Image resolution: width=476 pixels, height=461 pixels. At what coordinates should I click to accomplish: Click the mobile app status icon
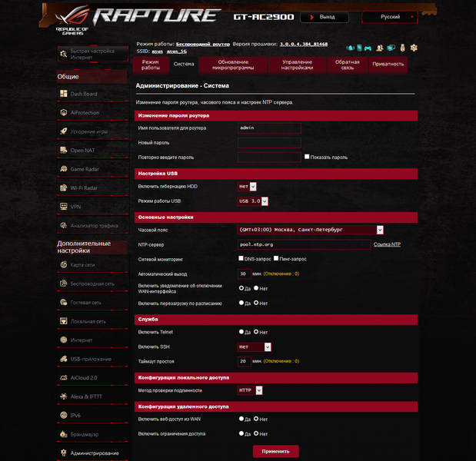click(359, 48)
